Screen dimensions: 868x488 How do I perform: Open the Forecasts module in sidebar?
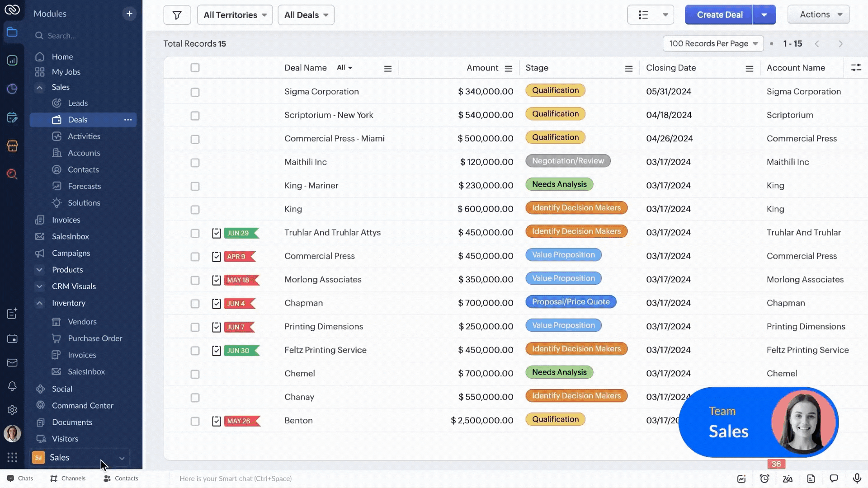point(84,186)
